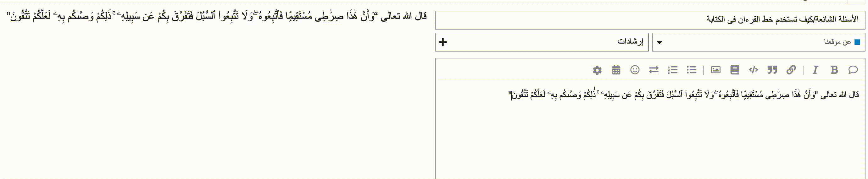The width and height of the screenshot is (868, 179).
Task: Edit the topic title field
Action: tap(650, 20)
